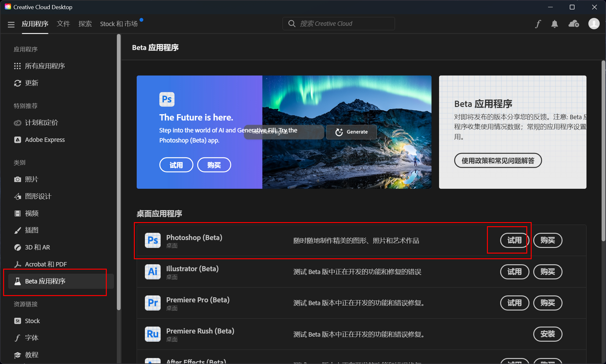Open Adobe Express in sidebar

[61, 140]
